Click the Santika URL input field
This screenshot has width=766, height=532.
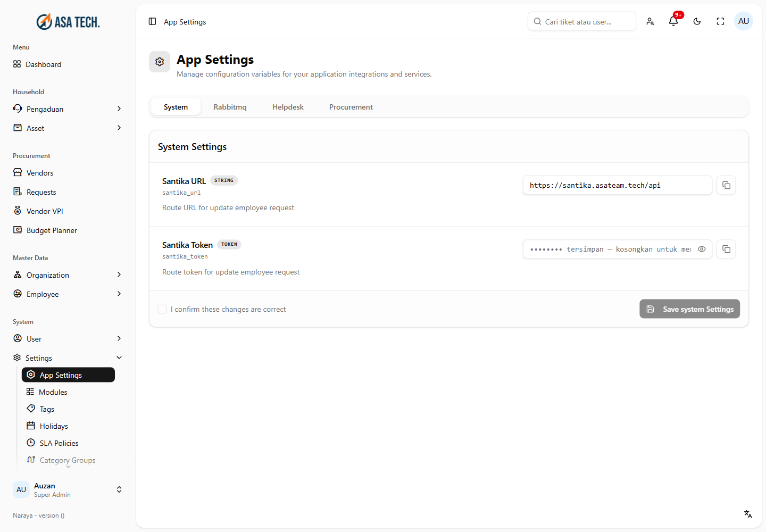point(617,185)
